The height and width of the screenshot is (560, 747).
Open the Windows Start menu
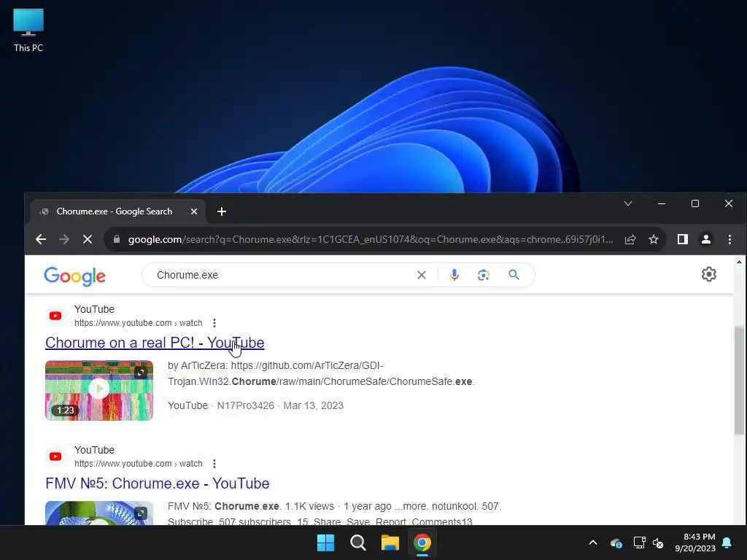(x=326, y=542)
